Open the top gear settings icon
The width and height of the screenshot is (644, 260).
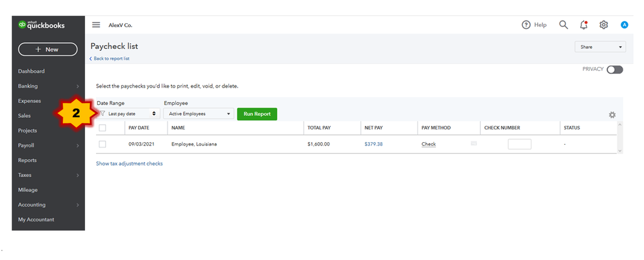coord(603,25)
